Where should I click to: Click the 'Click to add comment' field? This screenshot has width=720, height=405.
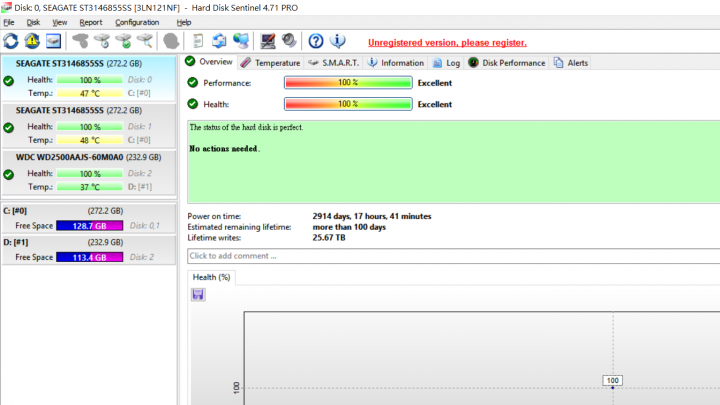[x=453, y=256]
